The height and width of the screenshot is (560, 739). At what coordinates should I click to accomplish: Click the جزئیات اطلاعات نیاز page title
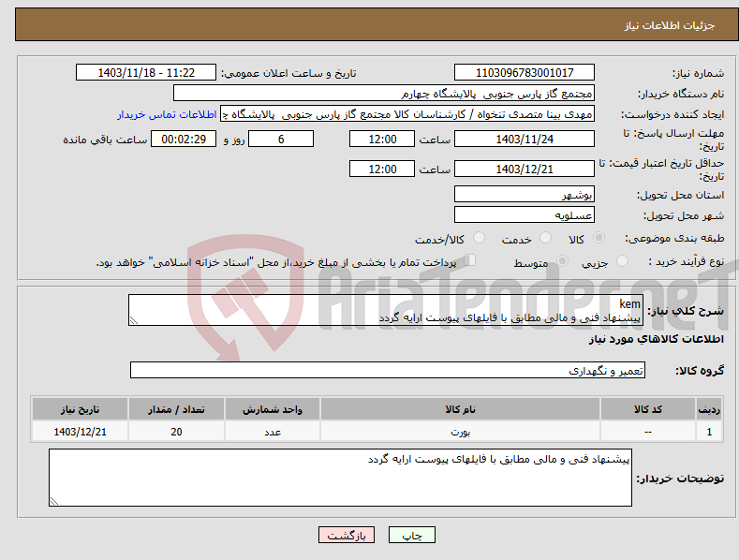(670, 25)
